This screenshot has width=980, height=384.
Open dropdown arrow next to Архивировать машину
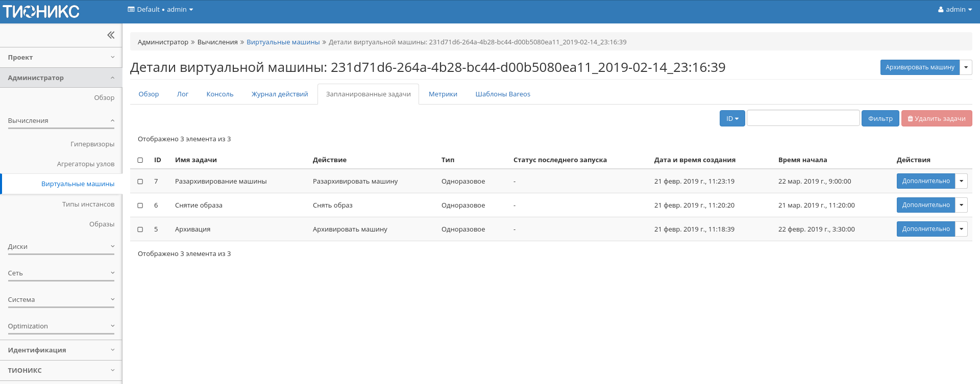[966, 67]
